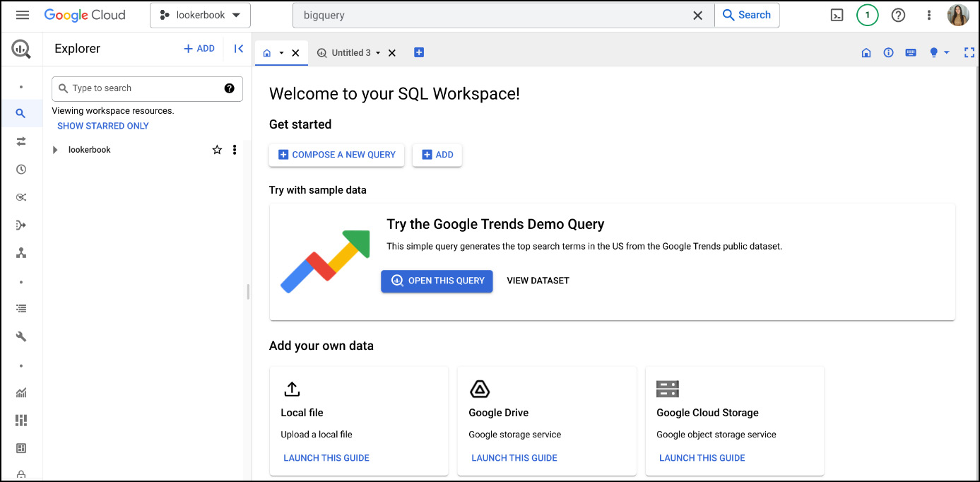This screenshot has height=482, width=980.
Task: Click the info icon in the tab toolbar
Action: click(x=889, y=52)
